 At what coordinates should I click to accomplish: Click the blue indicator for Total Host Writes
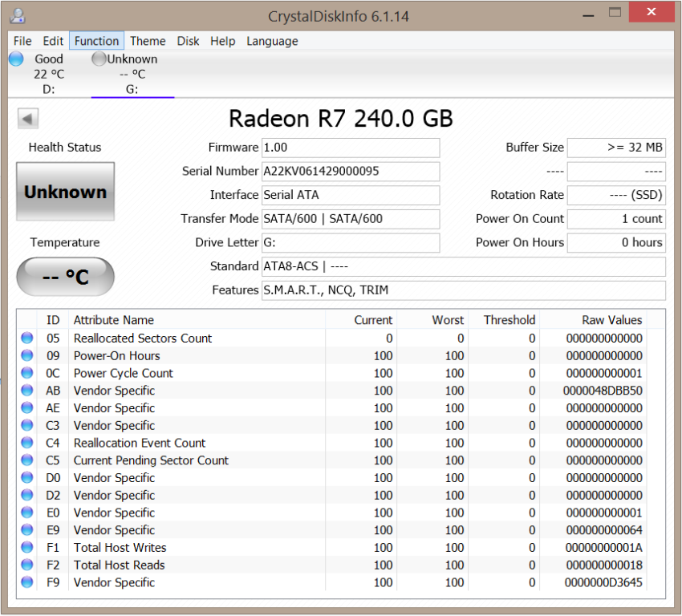(x=26, y=547)
